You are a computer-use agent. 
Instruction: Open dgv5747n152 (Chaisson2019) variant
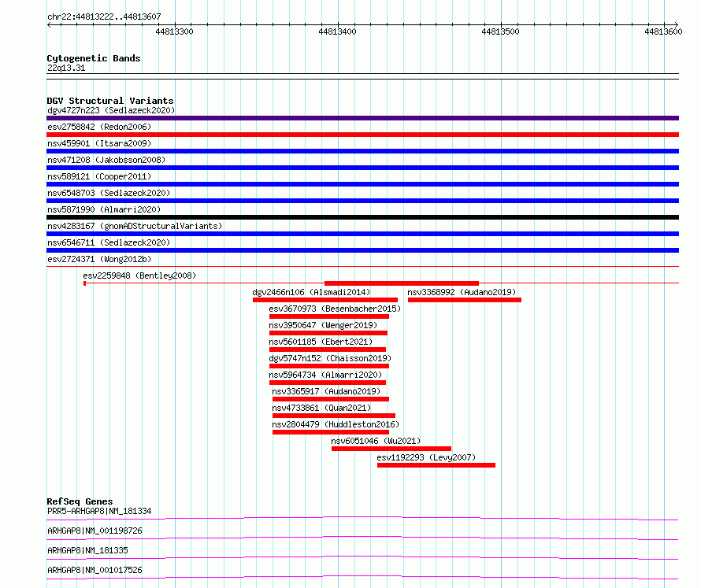click(330, 358)
